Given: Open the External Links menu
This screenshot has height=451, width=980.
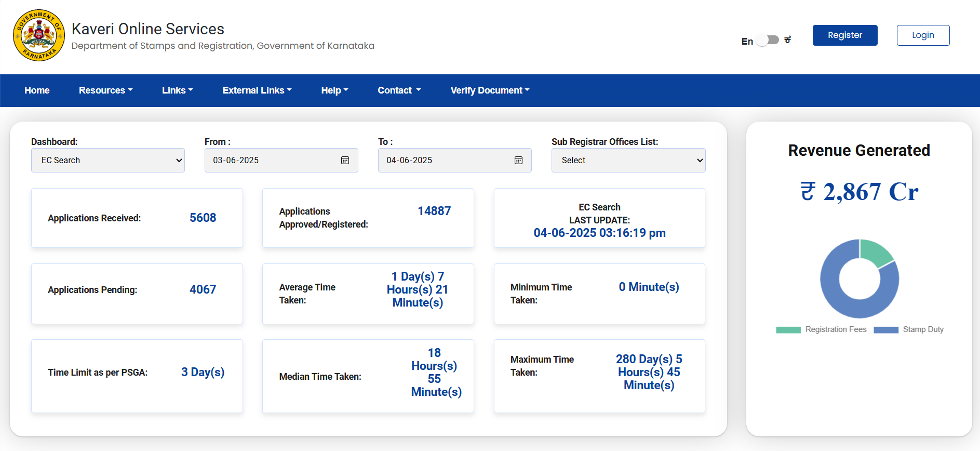Looking at the screenshot, I should [257, 90].
